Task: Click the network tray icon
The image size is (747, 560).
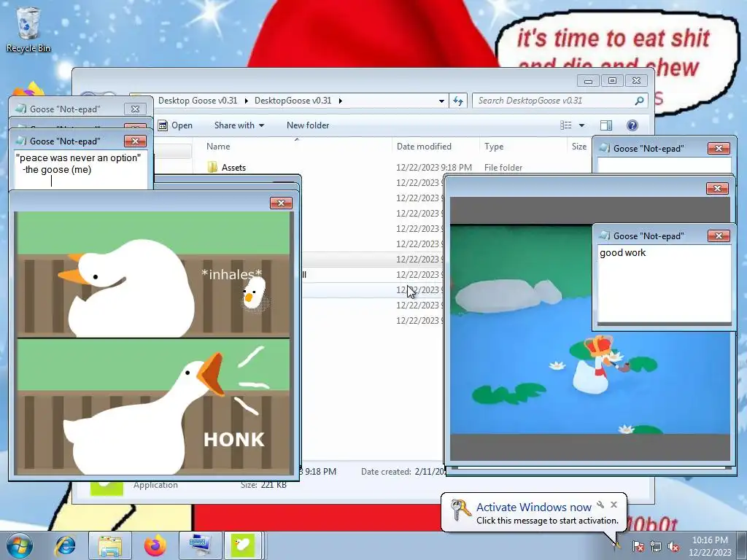Action: point(656,546)
